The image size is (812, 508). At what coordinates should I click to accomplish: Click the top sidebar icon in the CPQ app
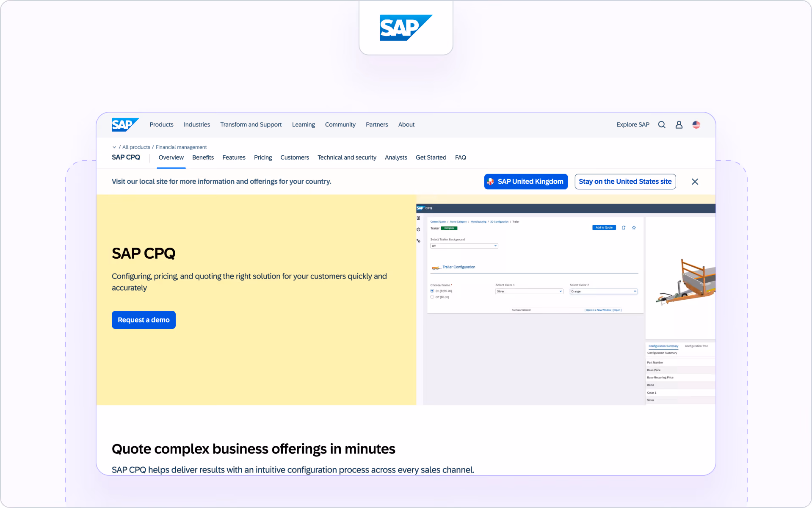418,218
